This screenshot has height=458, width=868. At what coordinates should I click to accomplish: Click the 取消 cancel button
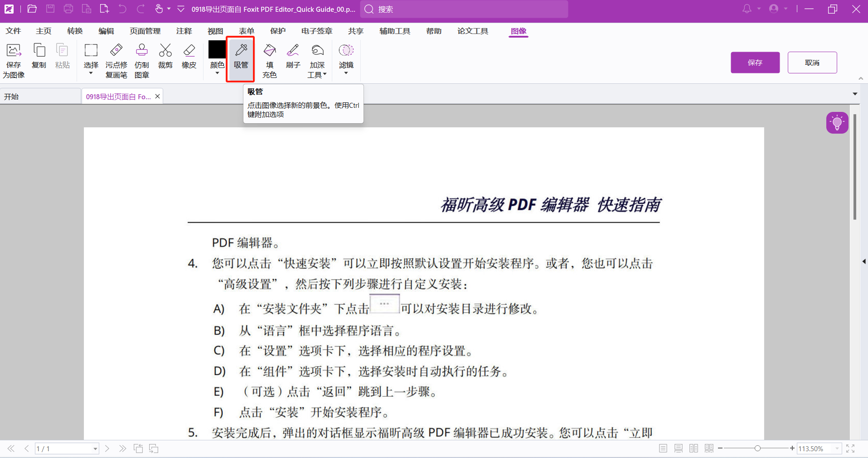click(812, 63)
